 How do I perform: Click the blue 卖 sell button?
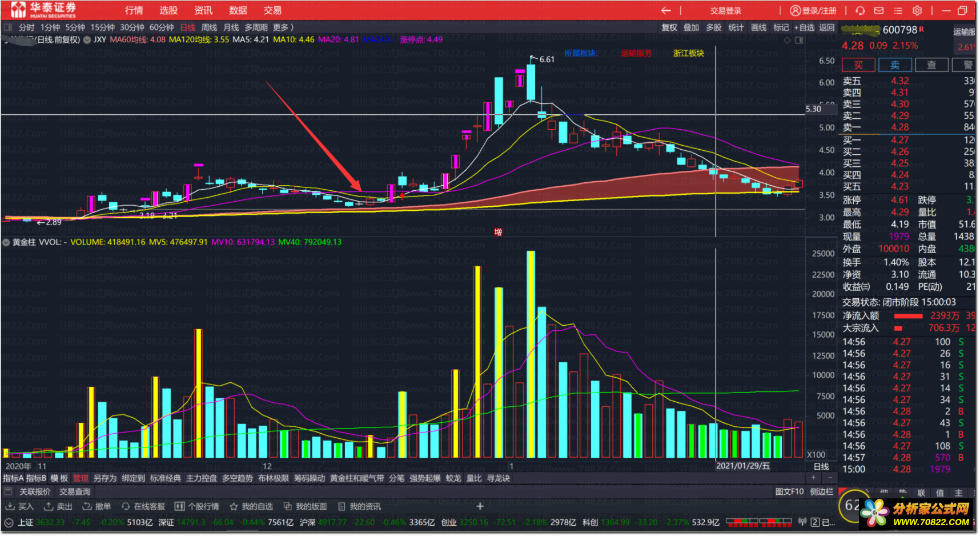tap(895, 65)
